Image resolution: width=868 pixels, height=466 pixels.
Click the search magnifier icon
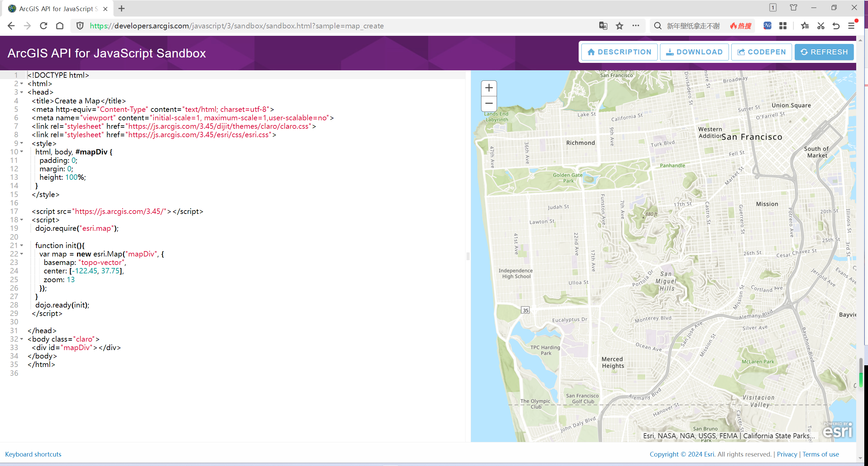pyautogui.click(x=658, y=26)
